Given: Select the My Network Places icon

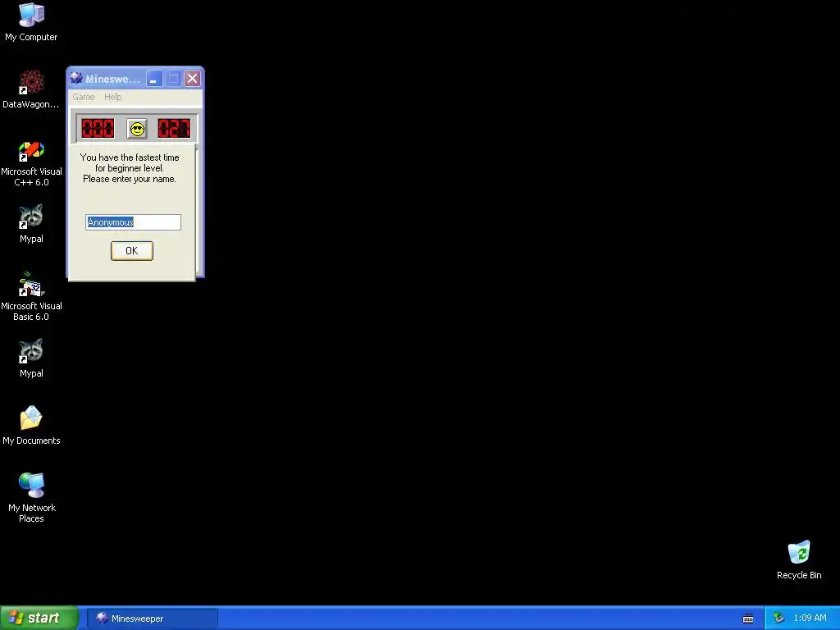Looking at the screenshot, I should (31, 498).
